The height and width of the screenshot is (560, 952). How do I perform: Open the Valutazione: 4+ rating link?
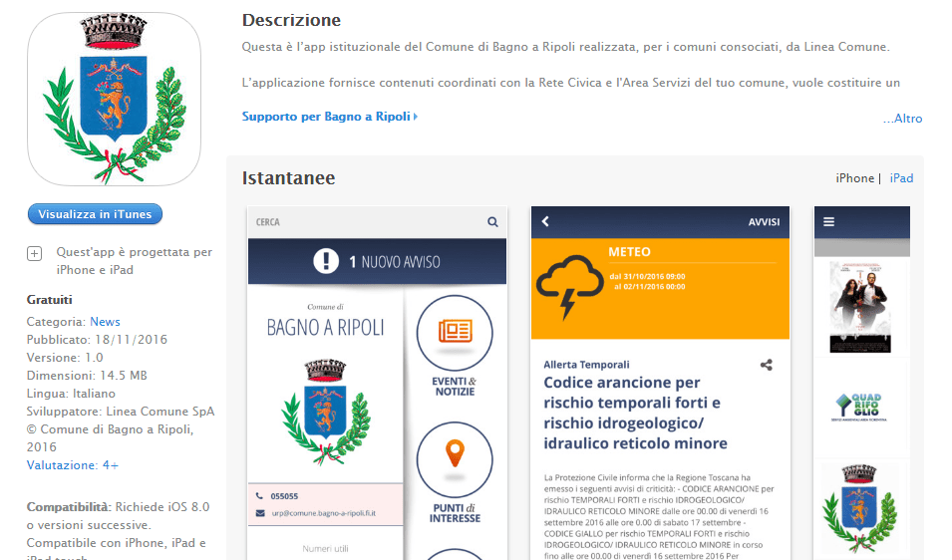[x=72, y=465]
